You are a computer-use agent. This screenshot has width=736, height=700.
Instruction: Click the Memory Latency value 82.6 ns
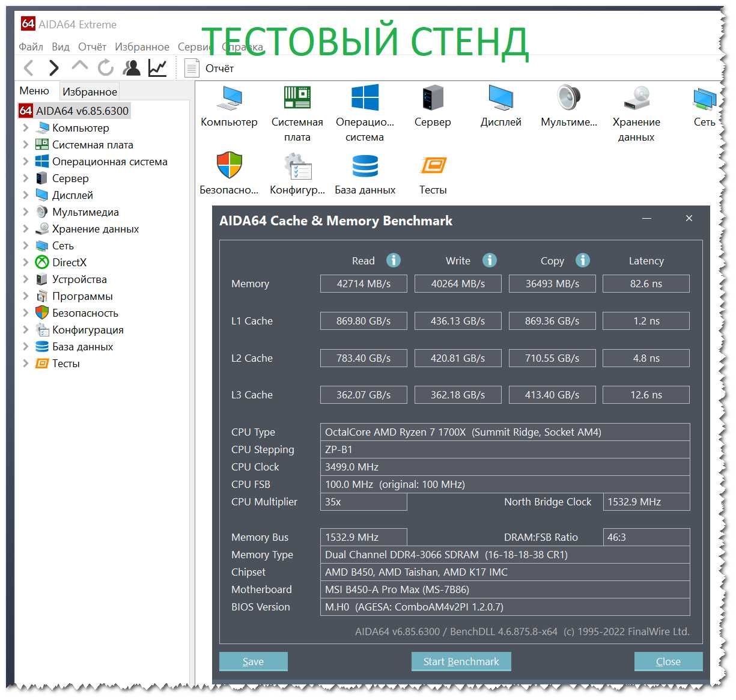(646, 284)
